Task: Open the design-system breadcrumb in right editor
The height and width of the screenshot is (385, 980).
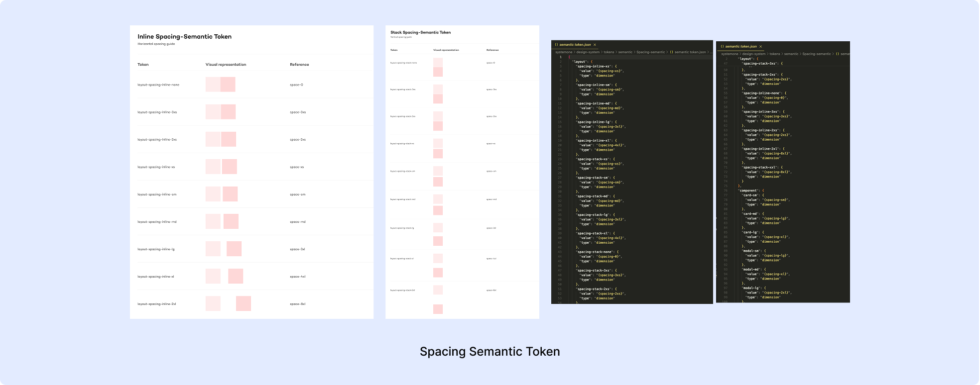Action: point(754,54)
